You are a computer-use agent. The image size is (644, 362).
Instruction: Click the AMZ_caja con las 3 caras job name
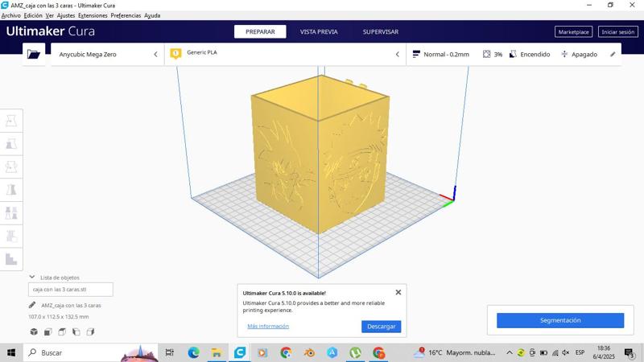tap(71, 306)
